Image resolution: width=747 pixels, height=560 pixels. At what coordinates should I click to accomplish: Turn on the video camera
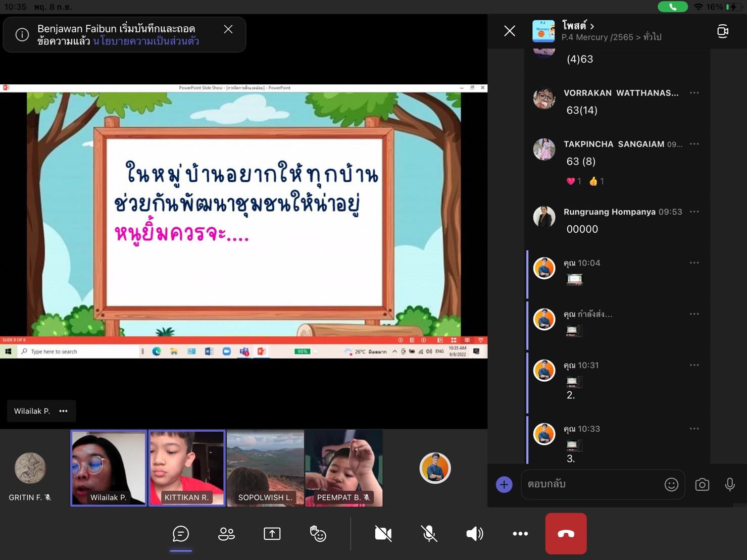[383, 534]
